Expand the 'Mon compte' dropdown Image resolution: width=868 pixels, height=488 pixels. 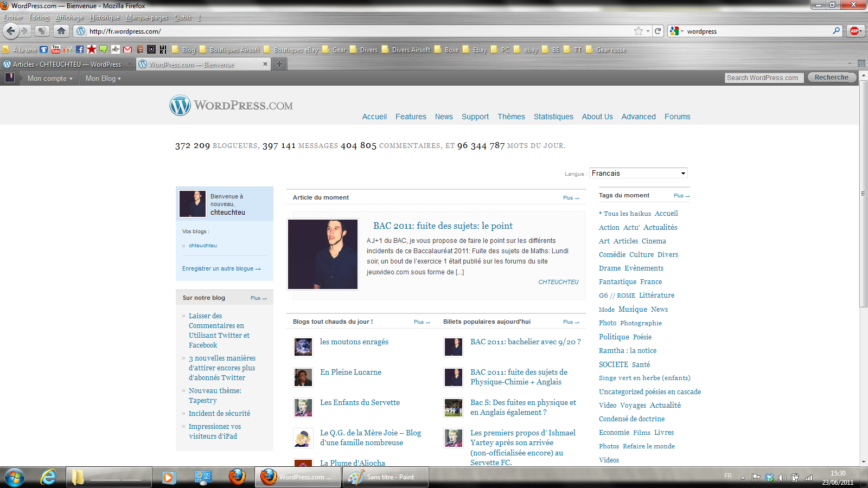[x=50, y=78]
